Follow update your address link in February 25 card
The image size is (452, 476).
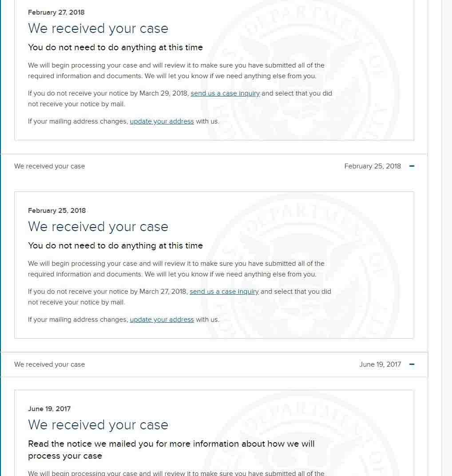tap(162, 320)
